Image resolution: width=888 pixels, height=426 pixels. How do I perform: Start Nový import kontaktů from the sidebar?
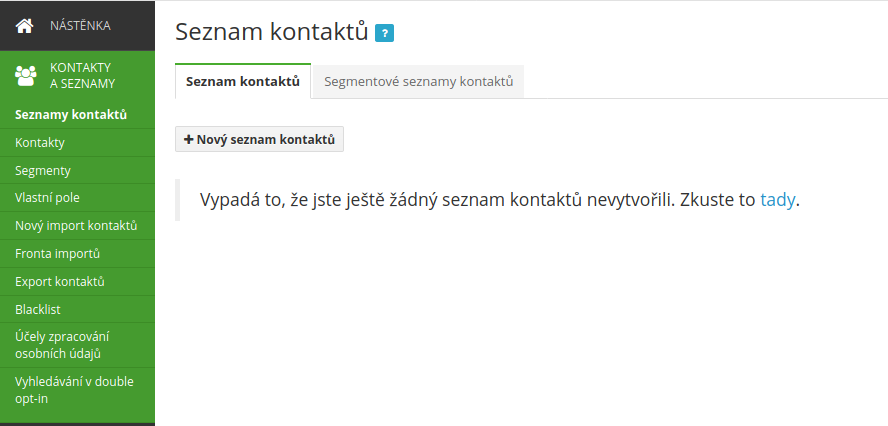pyautogui.click(x=78, y=225)
